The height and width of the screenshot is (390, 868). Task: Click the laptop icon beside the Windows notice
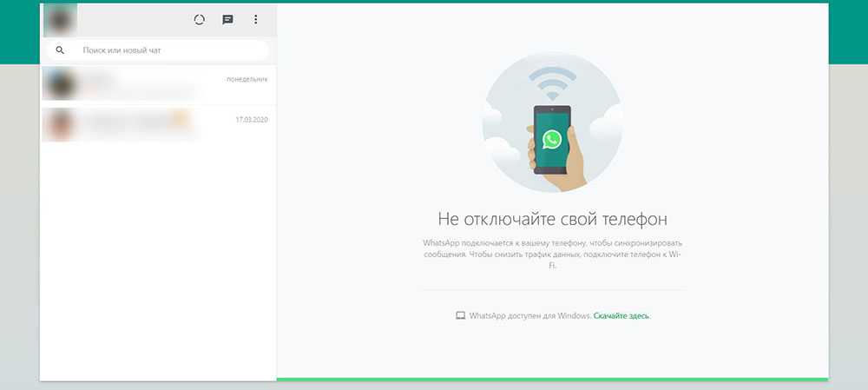click(461, 315)
